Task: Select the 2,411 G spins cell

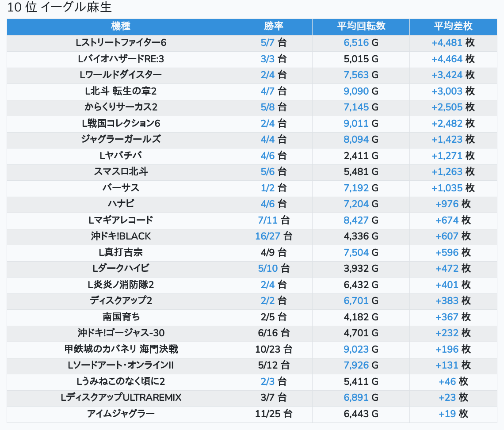Action: click(x=361, y=156)
